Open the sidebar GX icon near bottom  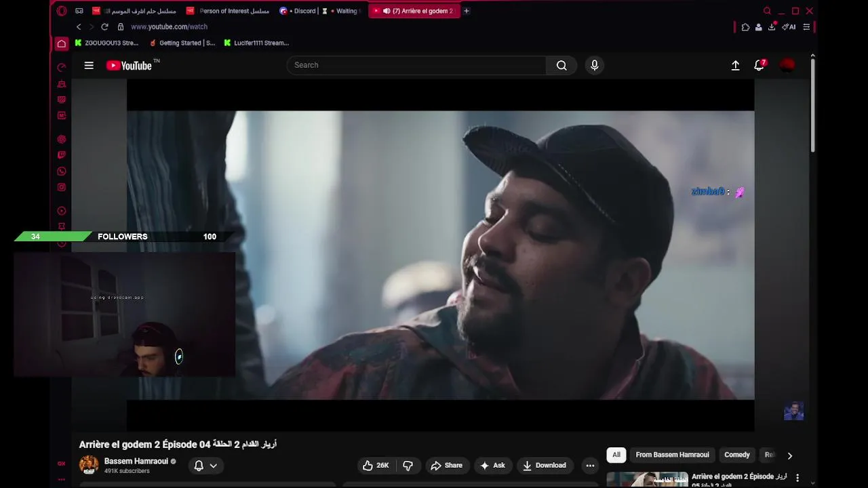click(x=62, y=464)
